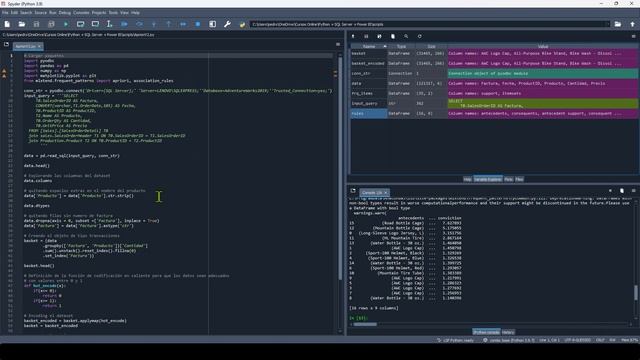Select the 'basket_encoded' variable row
The width and height of the screenshot is (640, 360).
[494, 63]
